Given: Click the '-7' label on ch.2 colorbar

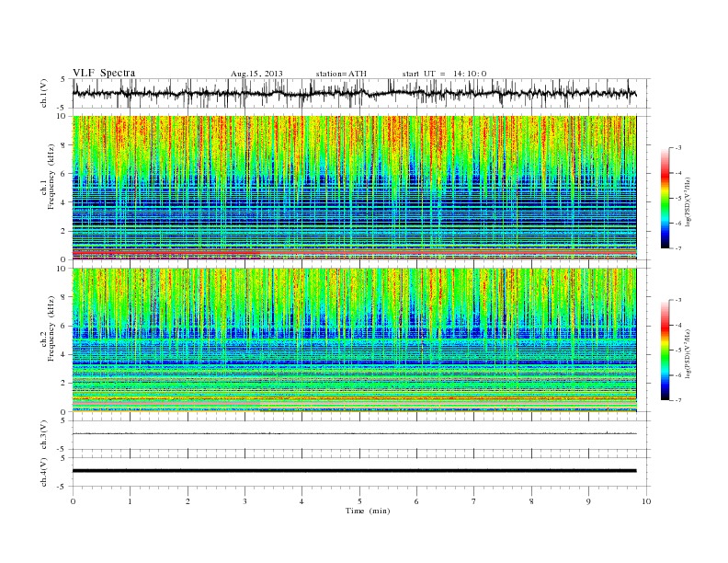Looking at the screenshot, I should (677, 400).
